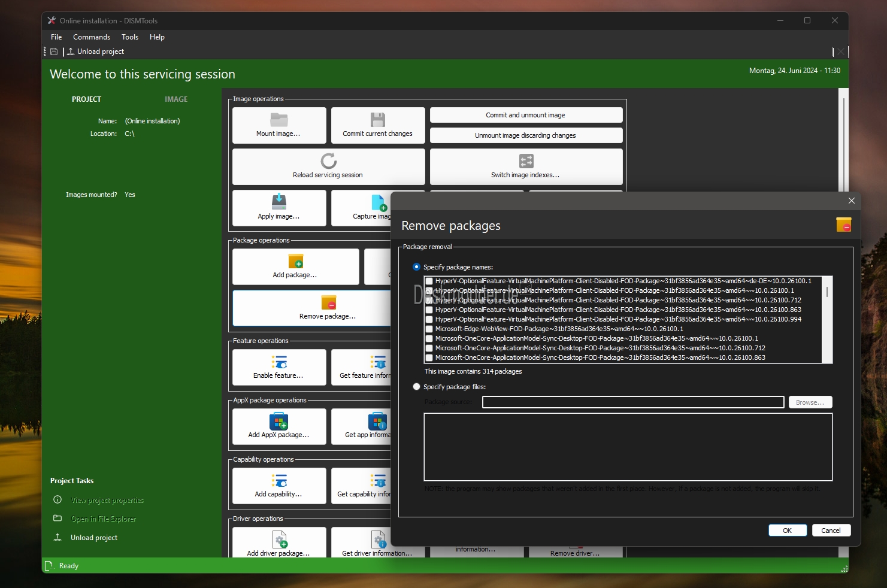The width and height of the screenshot is (887, 588).
Task: Check the Microsoft-Edge-WebView-FOD-Package checkbox
Action: point(429,329)
